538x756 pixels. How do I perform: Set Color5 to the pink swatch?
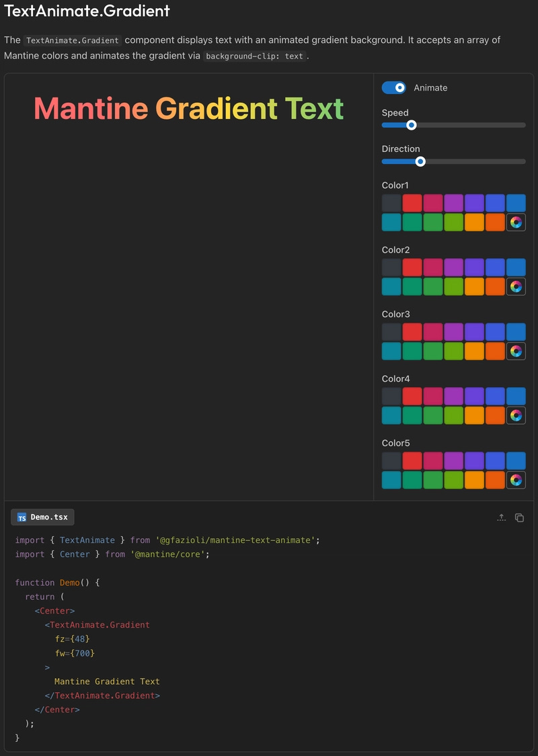tap(433, 460)
